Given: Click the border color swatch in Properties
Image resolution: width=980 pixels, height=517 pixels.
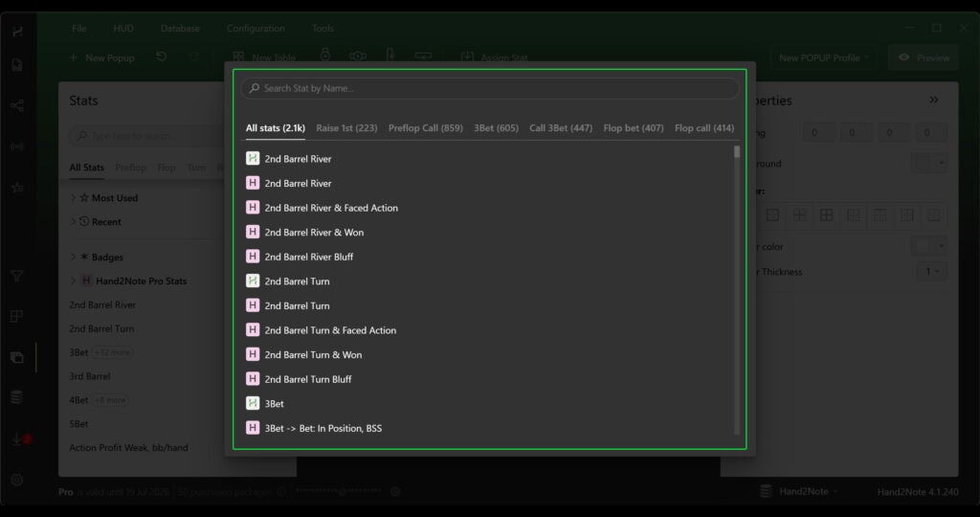Looking at the screenshot, I should coord(922,246).
